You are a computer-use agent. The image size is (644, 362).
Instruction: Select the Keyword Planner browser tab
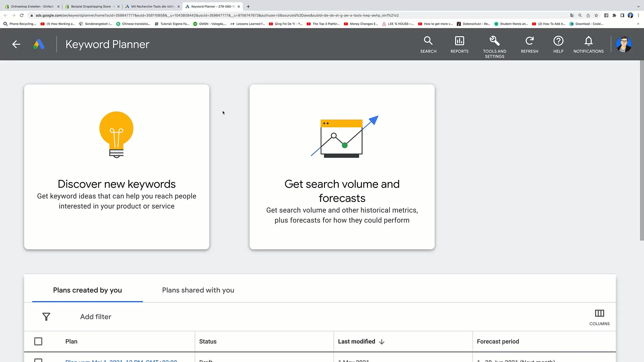tap(213, 6)
